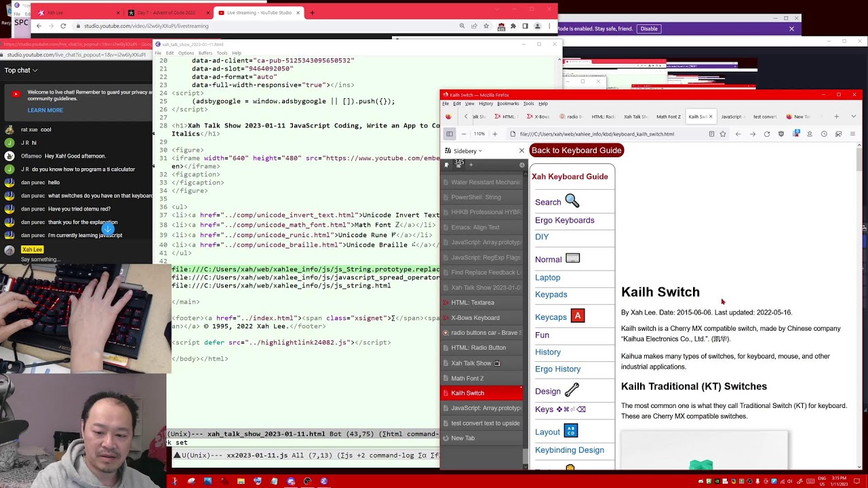The height and width of the screenshot is (488, 868).
Task: Expand Firefox list all tabs chevron
Action: coord(853,117)
